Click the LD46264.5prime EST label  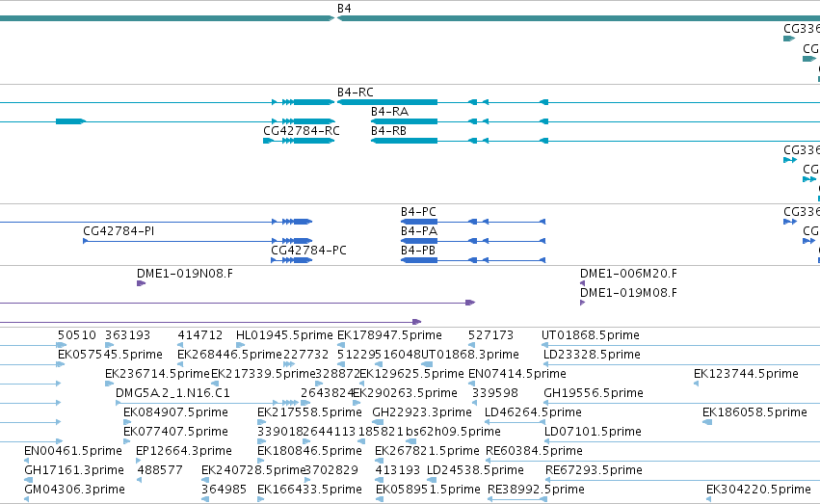click(x=534, y=412)
